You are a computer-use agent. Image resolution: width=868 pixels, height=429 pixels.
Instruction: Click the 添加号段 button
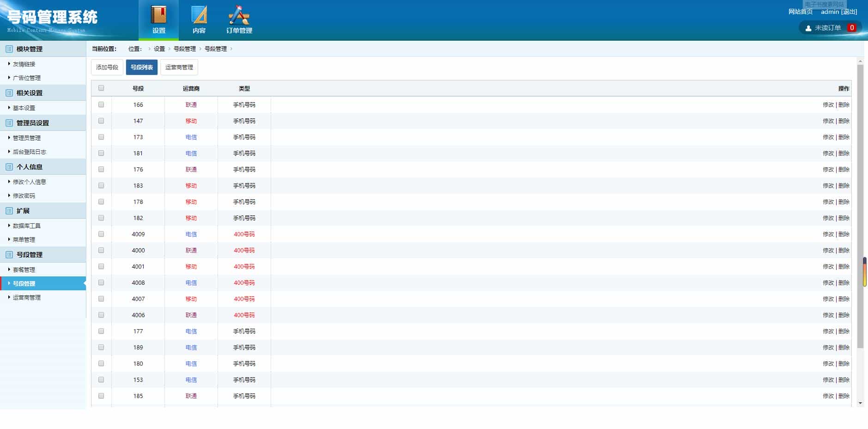[107, 67]
